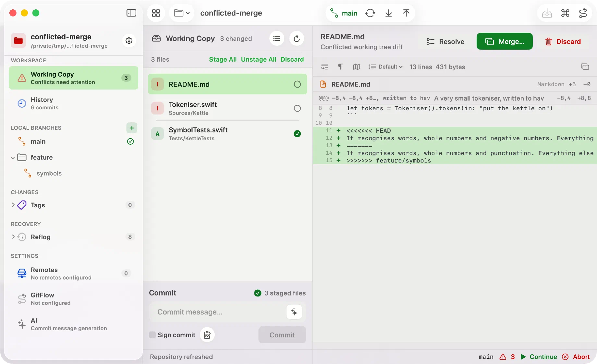The image size is (597, 364).
Task: Open the Default context lines dropdown
Action: [x=386, y=67]
